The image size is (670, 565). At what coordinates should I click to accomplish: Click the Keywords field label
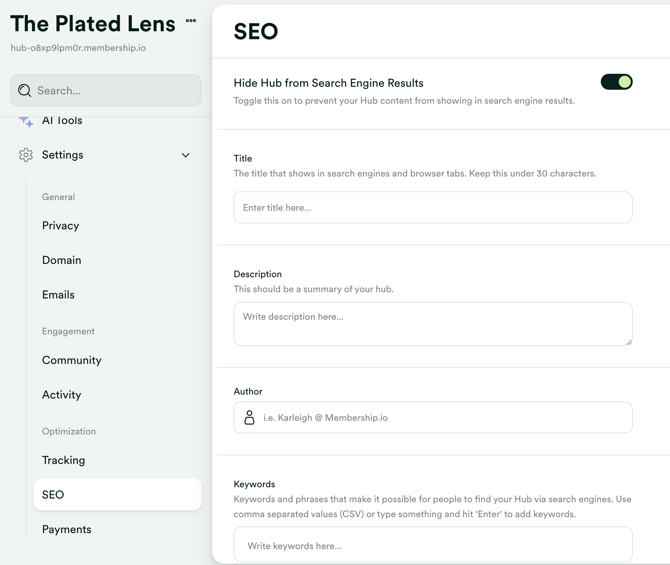(254, 484)
